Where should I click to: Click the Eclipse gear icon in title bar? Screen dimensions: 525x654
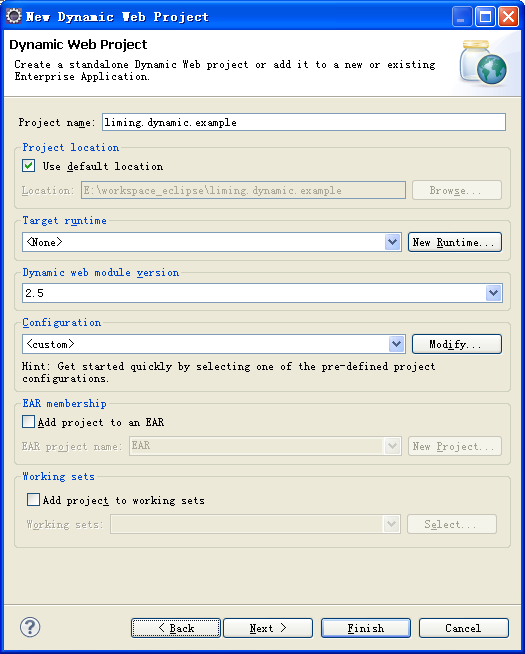point(14,16)
